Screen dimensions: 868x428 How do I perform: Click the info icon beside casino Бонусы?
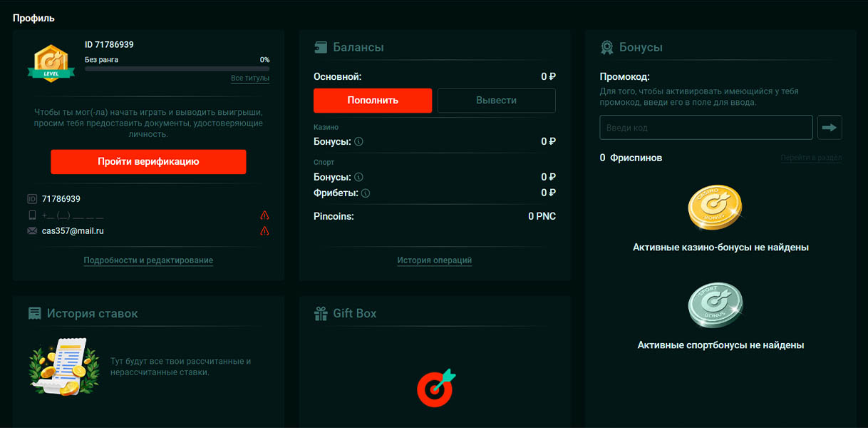pyautogui.click(x=358, y=142)
